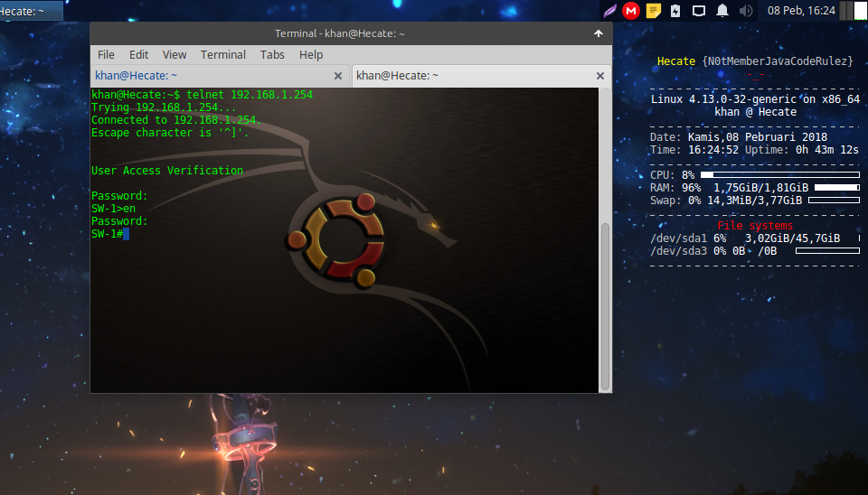Click the terminal vertical scrollbar thumb
868x495 pixels.
[605, 307]
